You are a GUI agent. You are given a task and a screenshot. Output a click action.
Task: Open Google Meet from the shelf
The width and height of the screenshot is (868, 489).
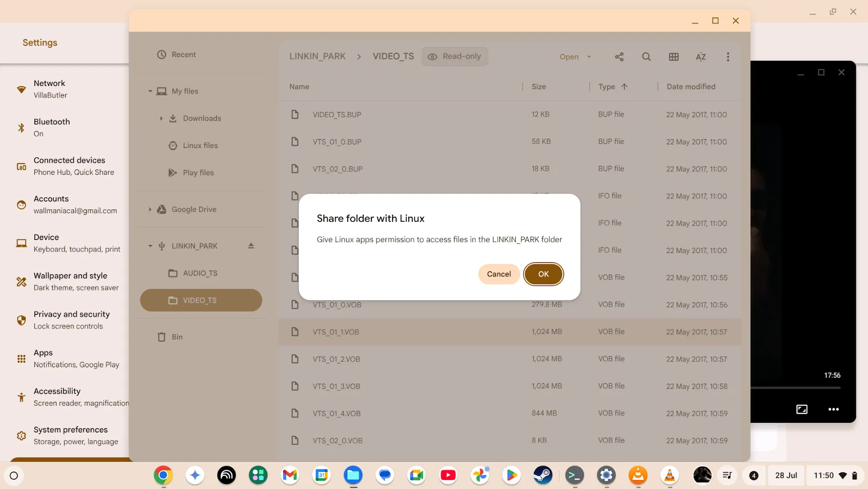pos(416,475)
